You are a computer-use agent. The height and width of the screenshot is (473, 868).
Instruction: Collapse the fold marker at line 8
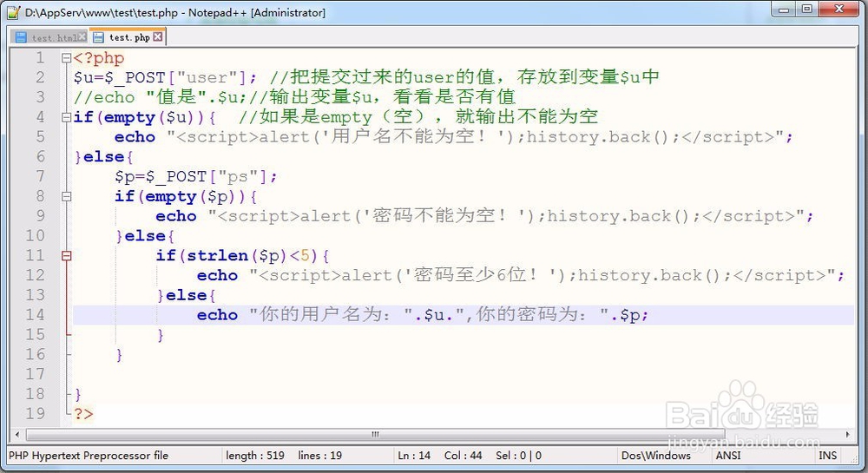click(67, 196)
